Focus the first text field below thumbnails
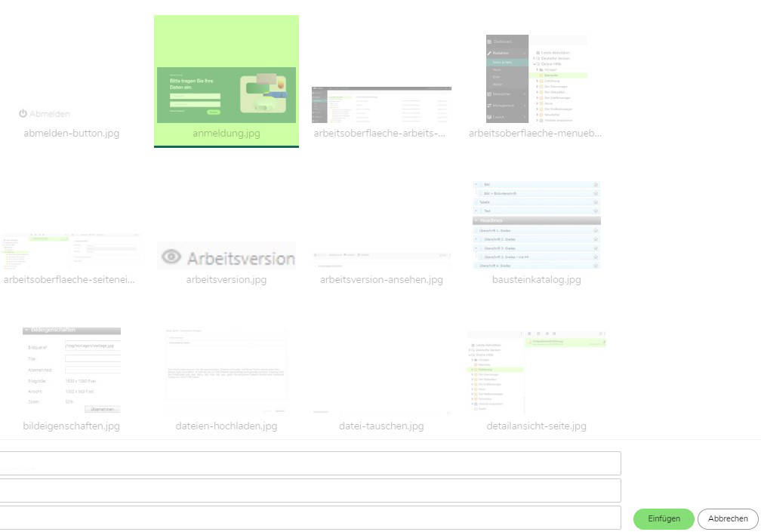Viewport: 761px width, 532px height. (x=310, y=463)
